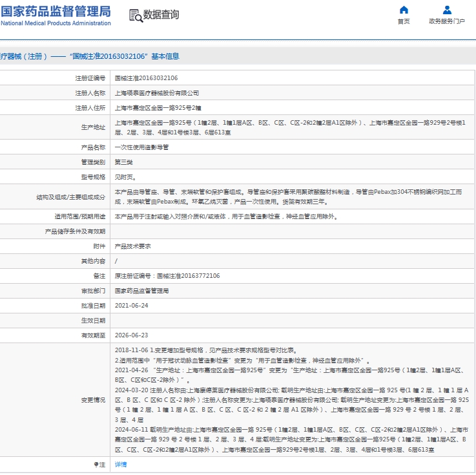This screenshot has height=475, width=476.
Task: Click the home icon labeled 首页
Action: [x=404, y=10]
